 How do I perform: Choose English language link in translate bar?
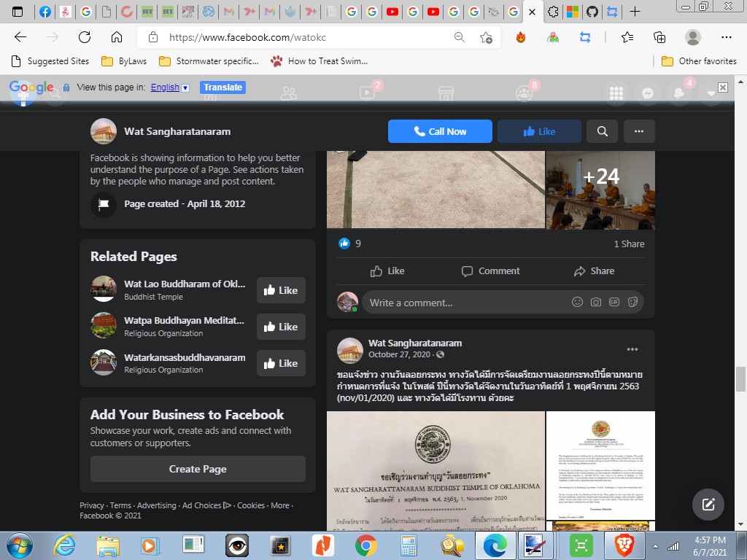pos(165,87)
